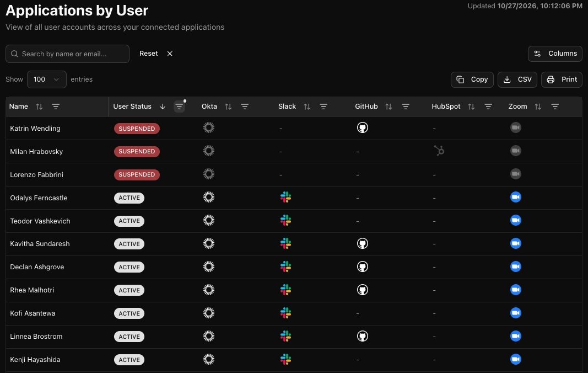The height and width of the screenshot is (373, 588).
Task: Sort the table by HubSpot
Action: pos(471,106)
